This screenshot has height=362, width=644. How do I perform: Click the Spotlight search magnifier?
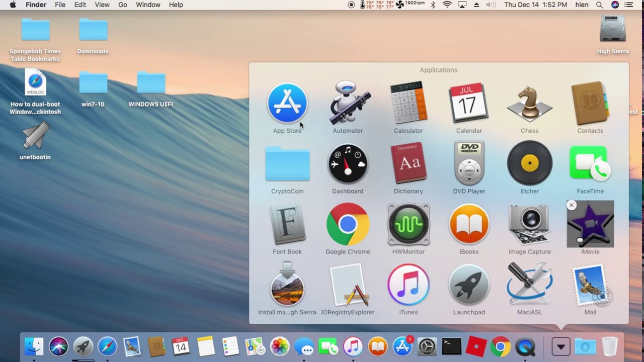599,5
